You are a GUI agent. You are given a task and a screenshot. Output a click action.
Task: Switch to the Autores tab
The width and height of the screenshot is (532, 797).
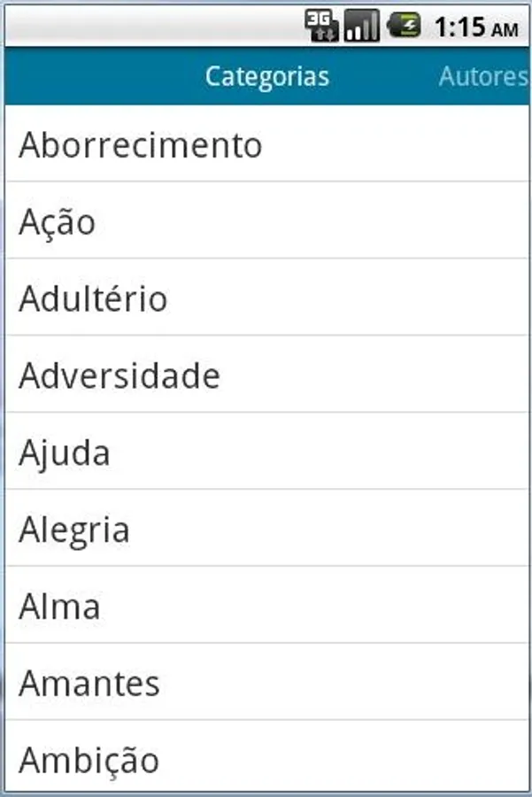point(483,76)
